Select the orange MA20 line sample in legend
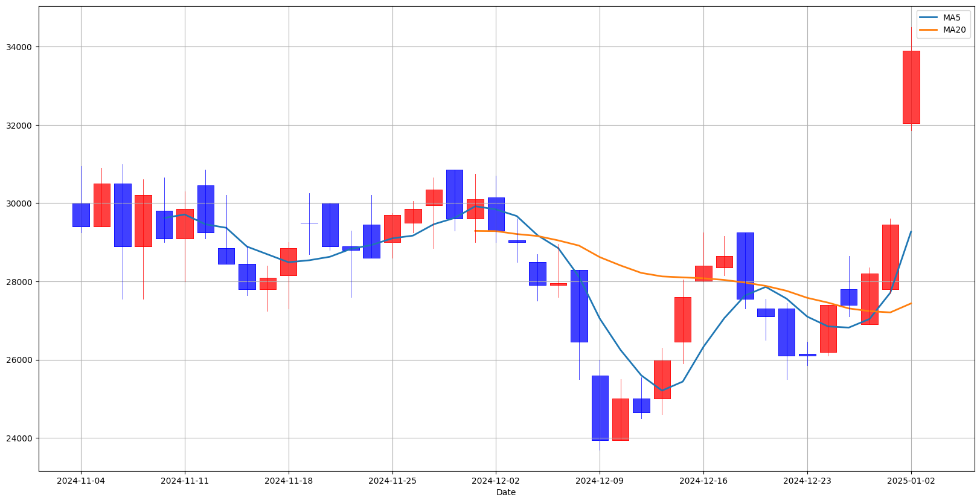Viewport: 980px width, 503px height. point(929,30)
